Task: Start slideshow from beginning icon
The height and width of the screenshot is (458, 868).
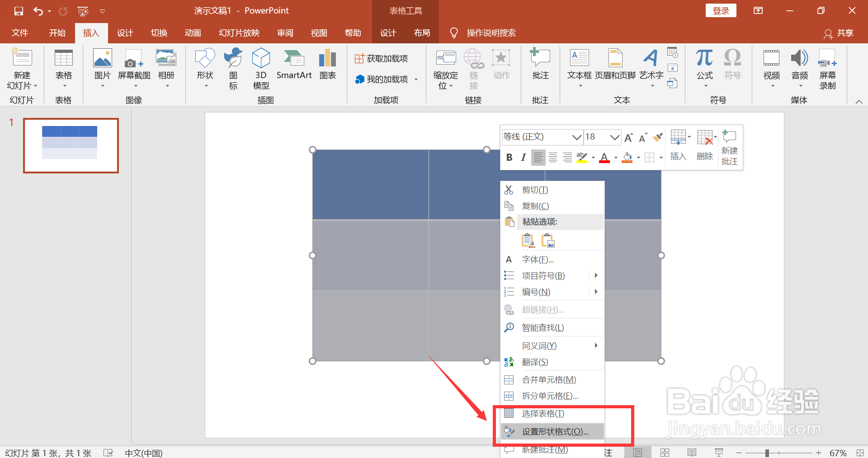Action: pyautogui.click(x=83, y=11)
